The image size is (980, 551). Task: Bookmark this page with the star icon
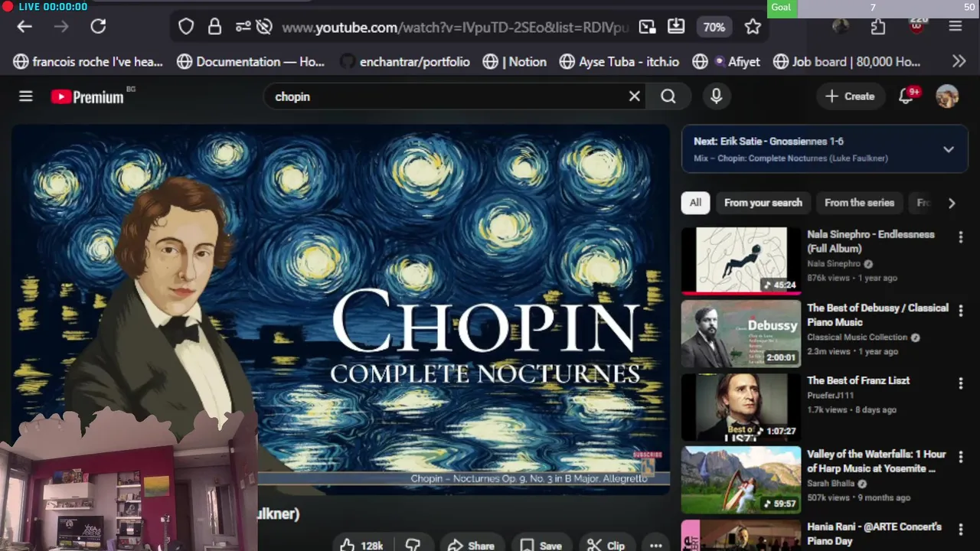point(753,27)
